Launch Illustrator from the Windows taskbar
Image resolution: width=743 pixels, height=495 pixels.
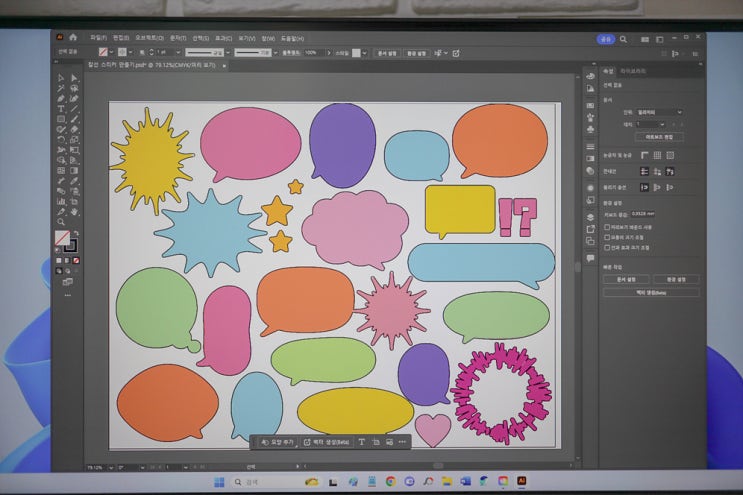click(x=521, y=481)
